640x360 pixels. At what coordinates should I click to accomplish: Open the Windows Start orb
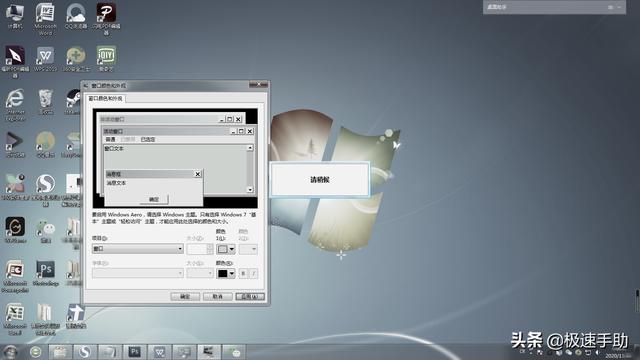[11, 352]
